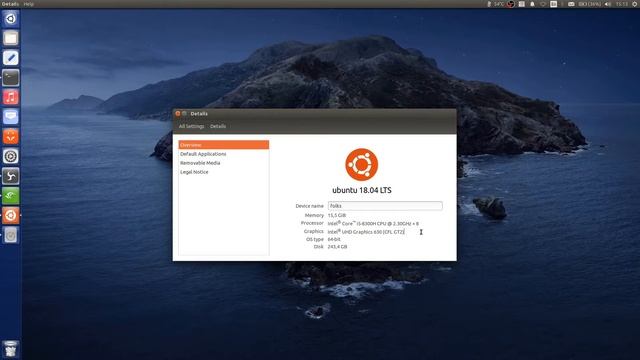
Task: Click the Memory value 15,5 GiB
Action: tap(337, 215)
